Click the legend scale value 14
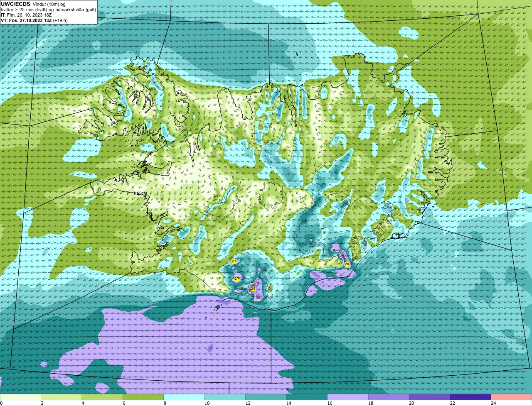The width and height of the screenshot is (532, 406). point(289,403)
